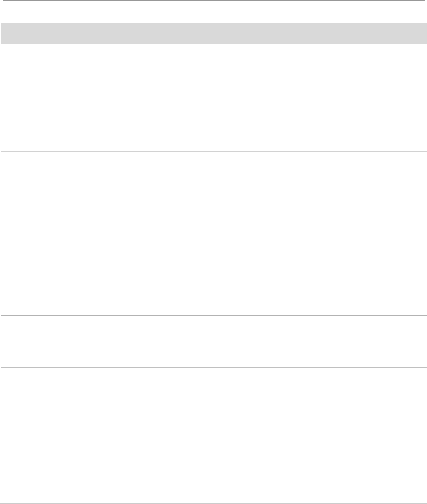This screenshot has width=427, height=504.
Task: Select the first empty row below the header
Action: click(213, 97)
